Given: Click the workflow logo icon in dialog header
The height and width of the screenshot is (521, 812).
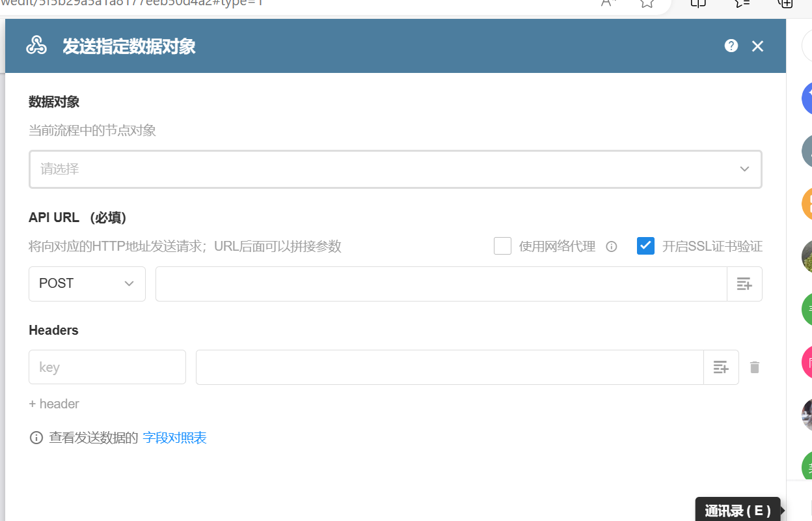Looking at the screenshot, I should pos(36,46).
